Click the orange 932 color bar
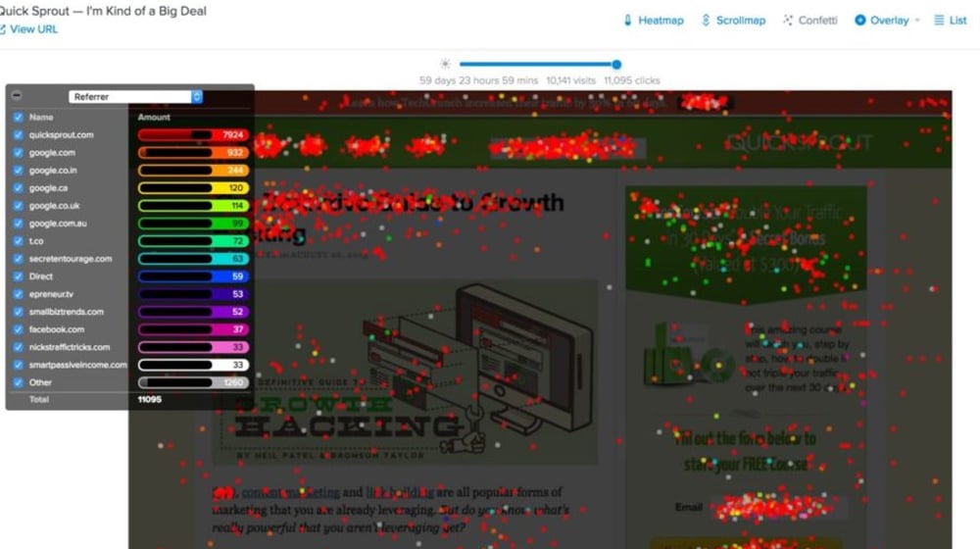980x549 pixels. (x=193, y=153)
